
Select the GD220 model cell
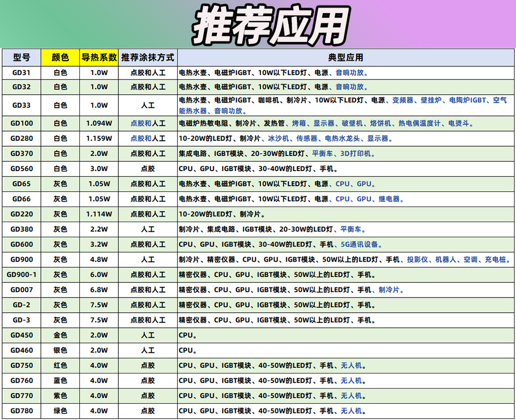21,214
